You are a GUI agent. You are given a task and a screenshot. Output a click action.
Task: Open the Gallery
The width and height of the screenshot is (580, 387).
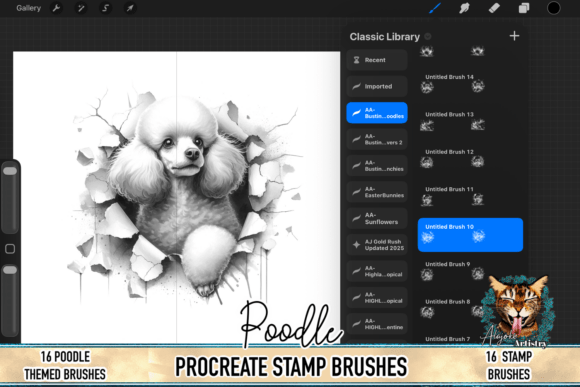(28, 8)
